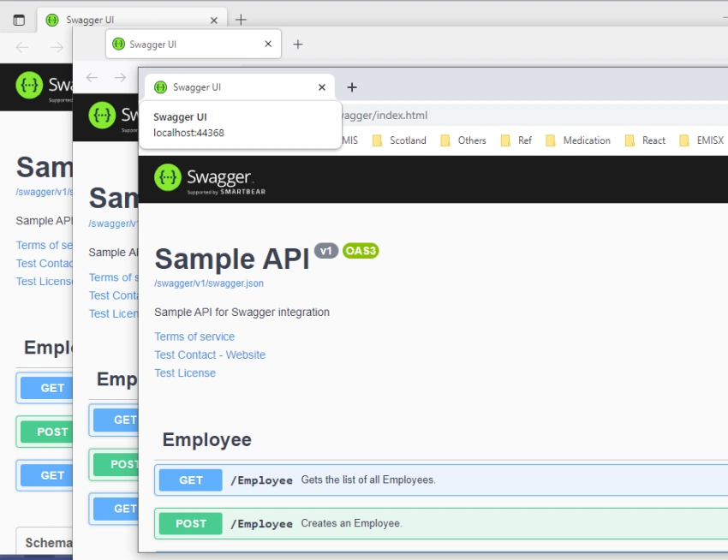Select the Swagger UI tab in front window
This screenshot has width=728, height=560.
point(240,87)
